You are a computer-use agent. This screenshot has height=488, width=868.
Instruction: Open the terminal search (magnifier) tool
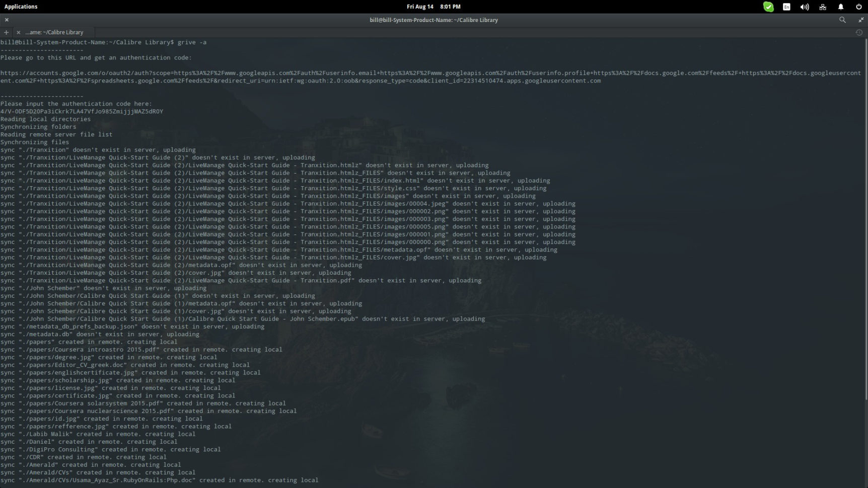click(x=842, y=20)
